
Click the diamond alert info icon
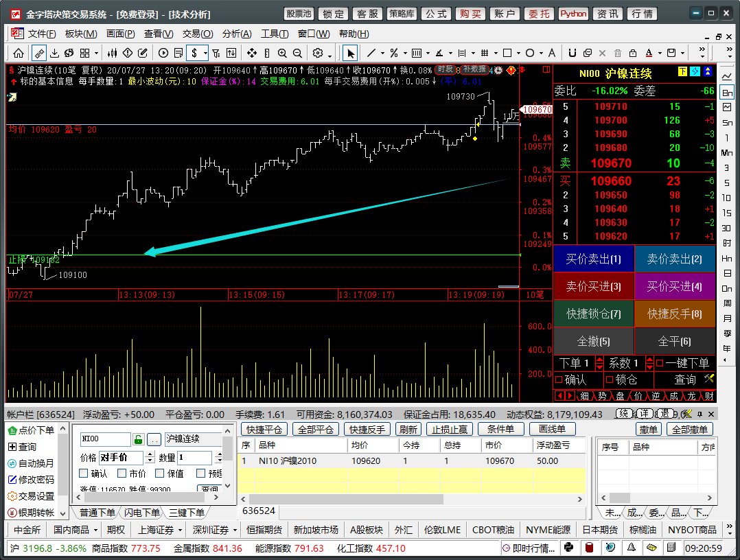[x=128, y=53]
